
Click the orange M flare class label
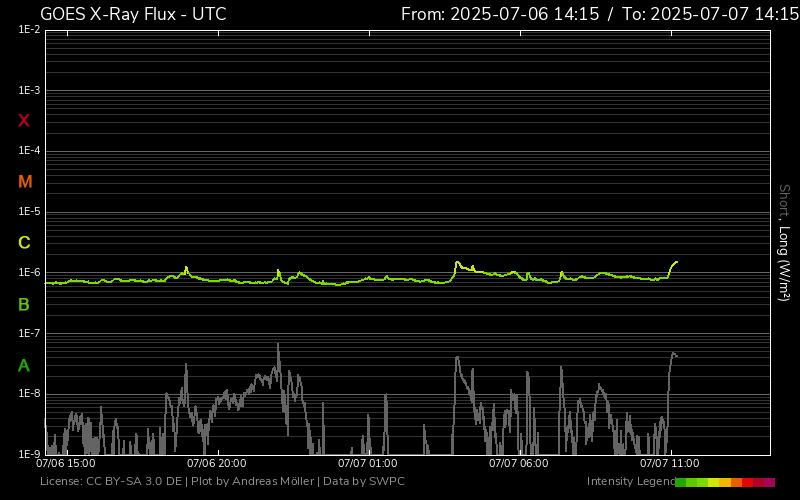(x=25, y=182)
